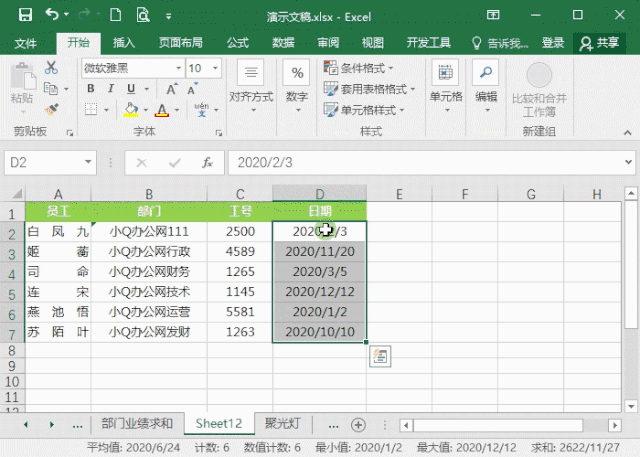Open the Alignment group button
Image resolution: width=640 pixels, height=457 pixels.
[251, 86]
